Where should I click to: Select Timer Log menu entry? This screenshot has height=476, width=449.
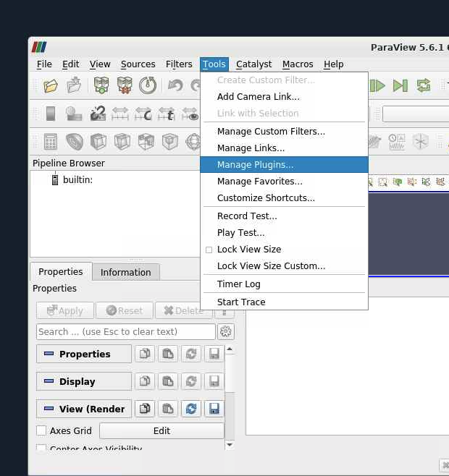(284, 284)
